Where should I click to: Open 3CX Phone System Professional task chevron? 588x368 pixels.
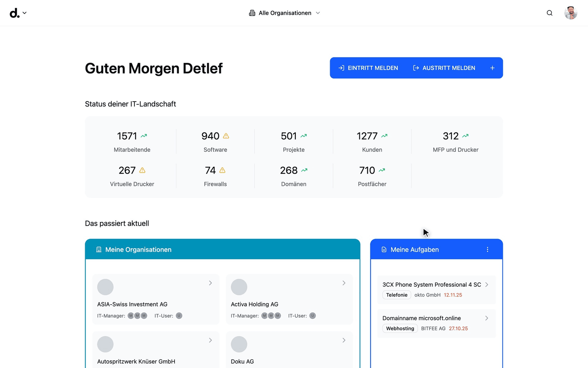pos(487,284)
